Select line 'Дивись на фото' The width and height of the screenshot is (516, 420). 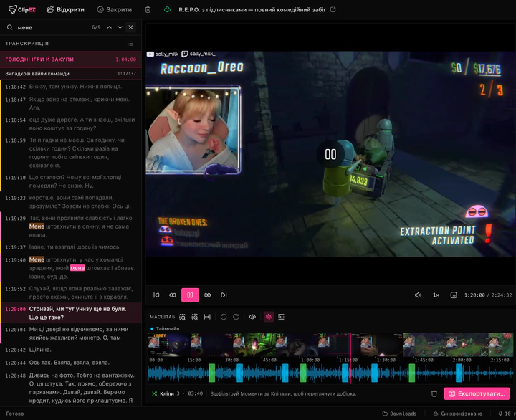click(x=71, y=388)
